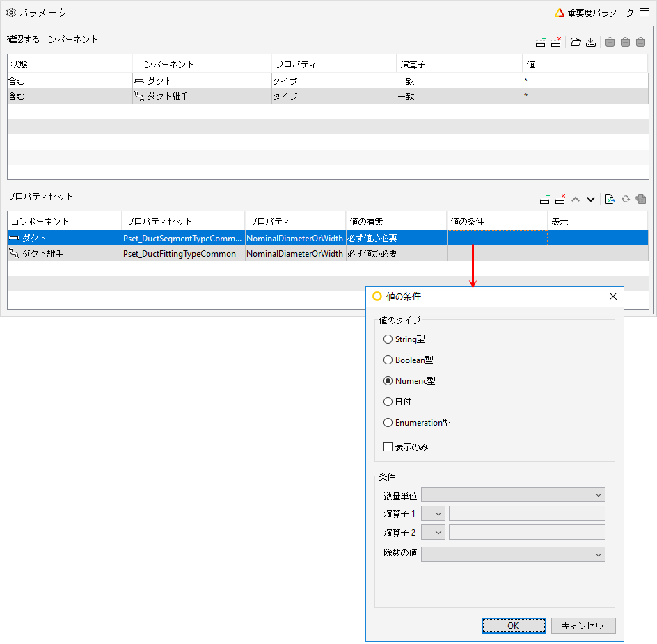Image resolution: width=657 pixels, height=644 pixels.
Task: Click empty 値の条件 cell in ダクト row
Action: point(498,238)
